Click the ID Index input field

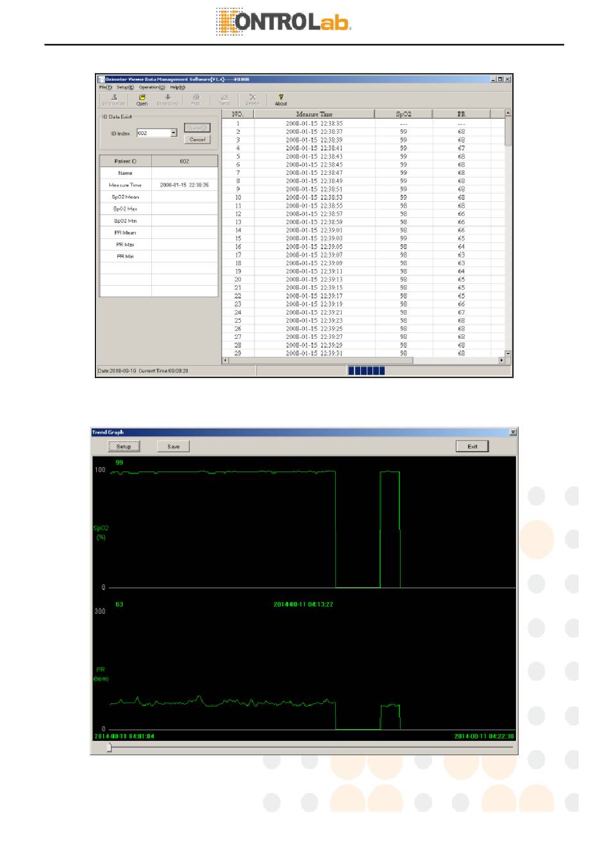point(154,133)
